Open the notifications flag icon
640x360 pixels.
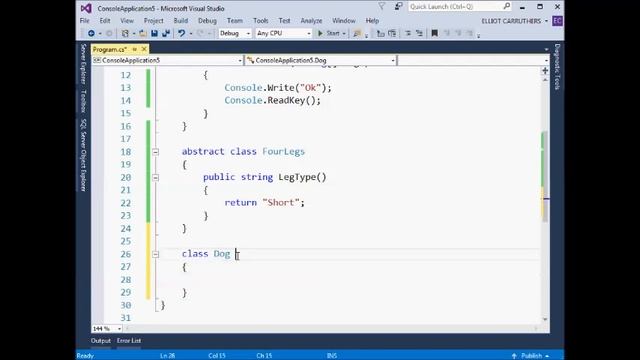point(382,7)
